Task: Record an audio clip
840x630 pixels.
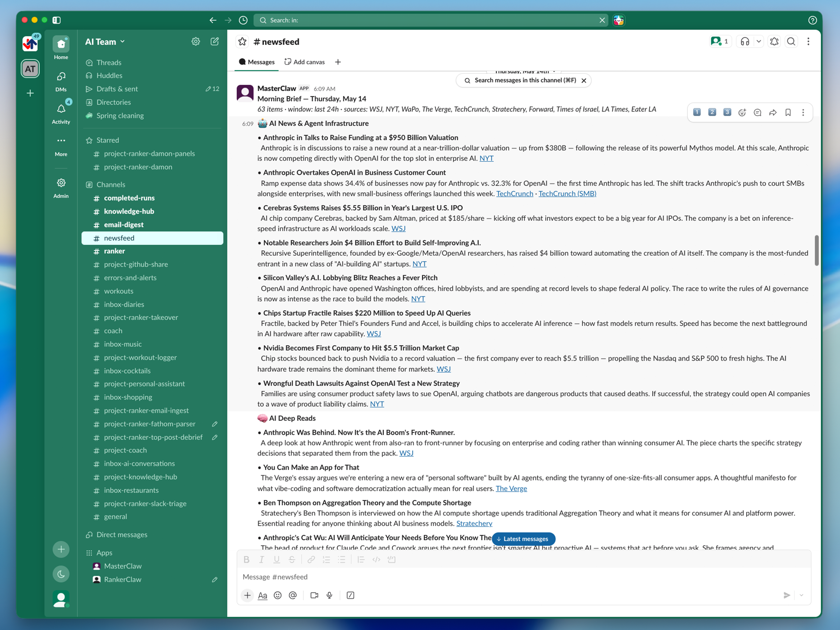Action: (329, 595)
